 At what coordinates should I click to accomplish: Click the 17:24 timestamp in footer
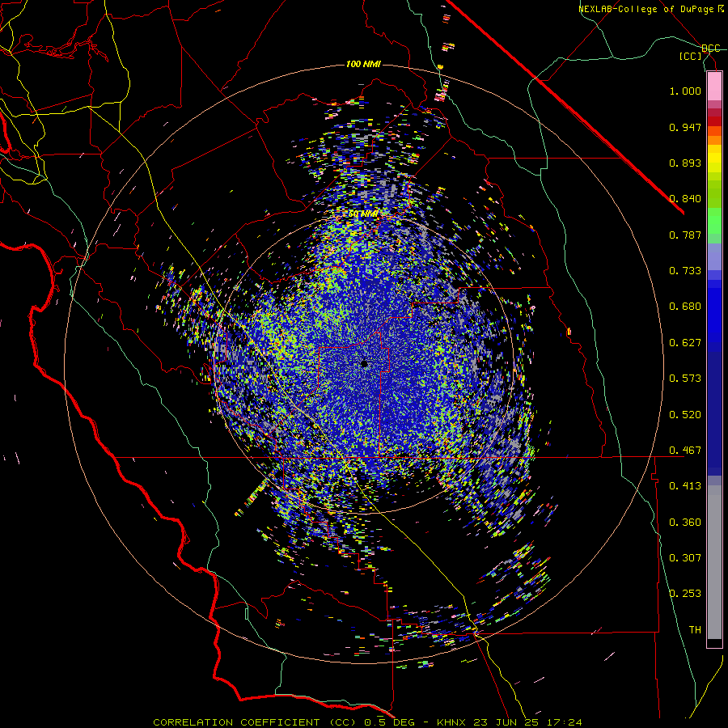(x=563, y=722)
